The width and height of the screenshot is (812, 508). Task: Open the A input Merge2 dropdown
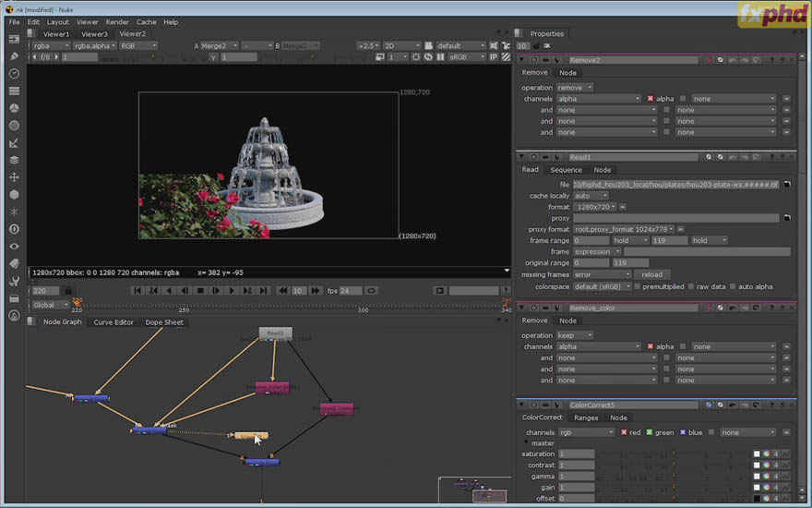click(220, 45)
